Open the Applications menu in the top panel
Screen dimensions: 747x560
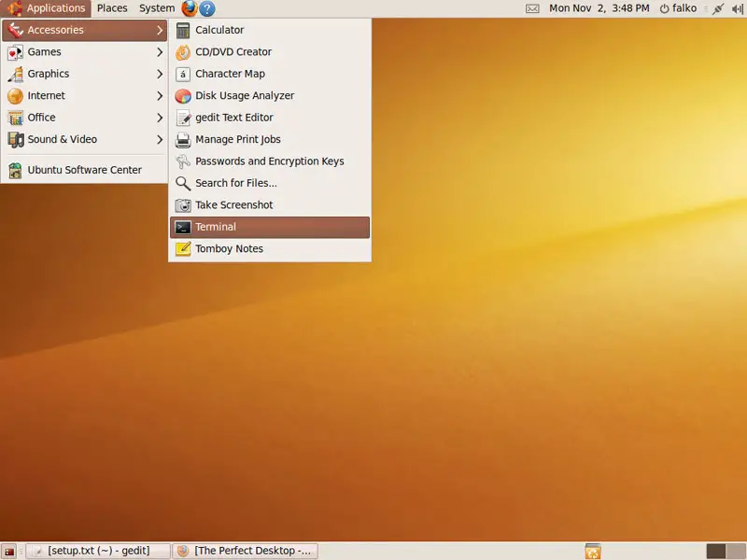pos(47,8)
